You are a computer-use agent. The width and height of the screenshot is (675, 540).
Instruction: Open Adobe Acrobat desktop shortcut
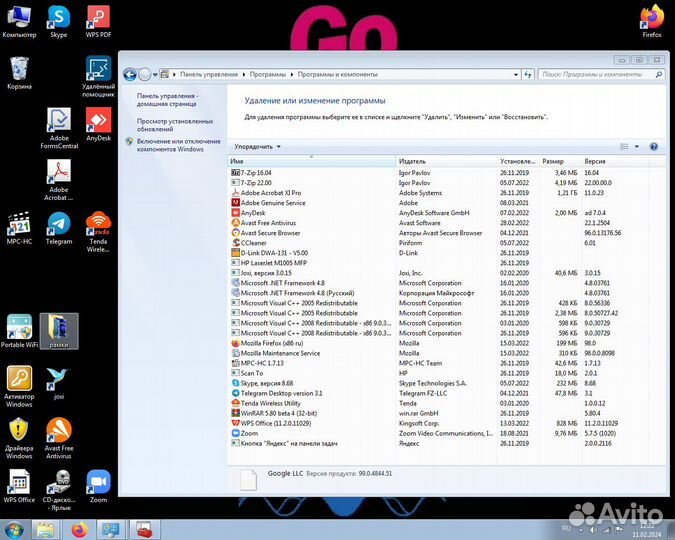click(x=59, y=180)
